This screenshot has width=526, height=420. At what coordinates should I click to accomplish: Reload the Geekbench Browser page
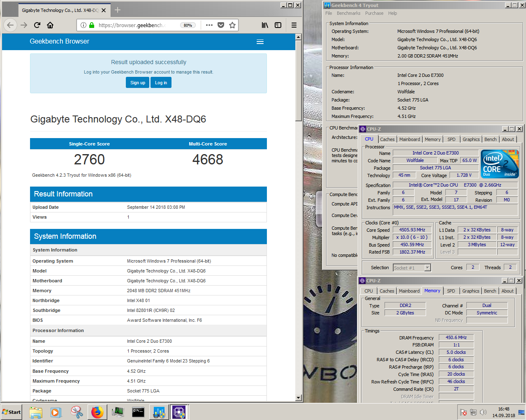click(x=37, y=25)
